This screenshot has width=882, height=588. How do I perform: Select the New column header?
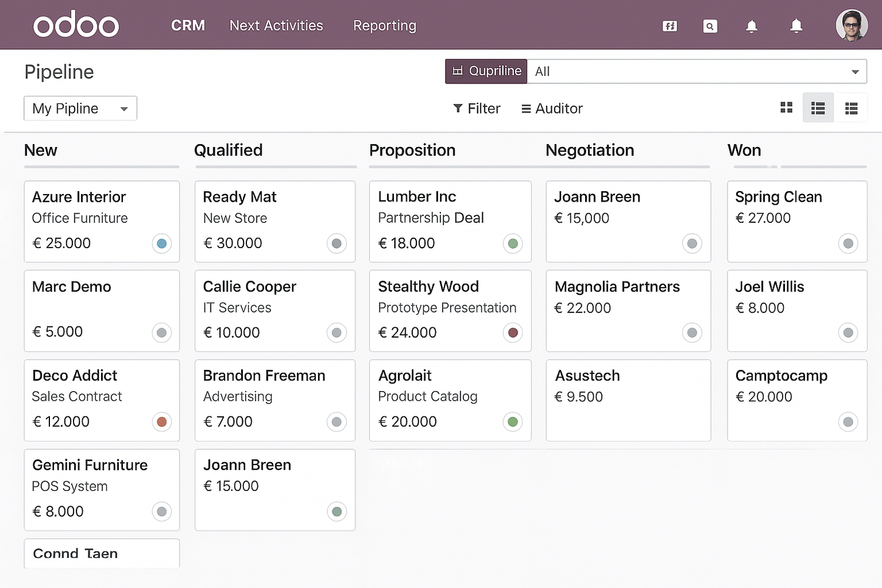[x=41, y=150]
